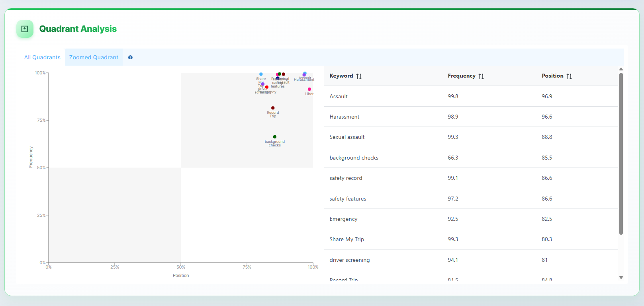Click the 82.5 position value for Emergency
Image resolution: width=644 pixels, height=306 pixels.
(547, 219)
